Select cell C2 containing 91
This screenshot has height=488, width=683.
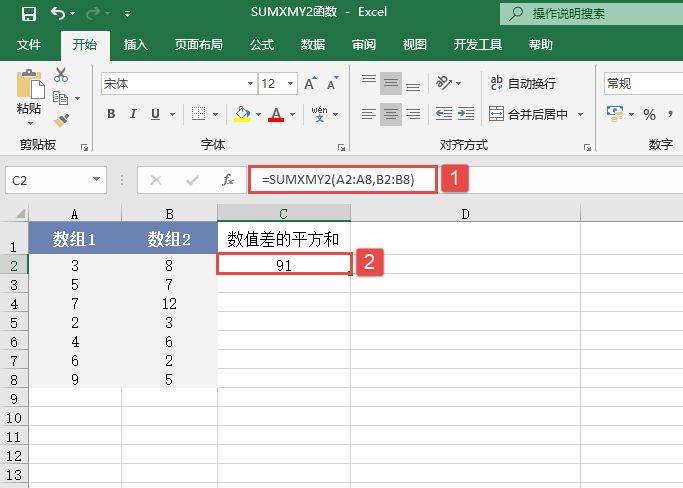pyautogui.click(x=284, y=264)
